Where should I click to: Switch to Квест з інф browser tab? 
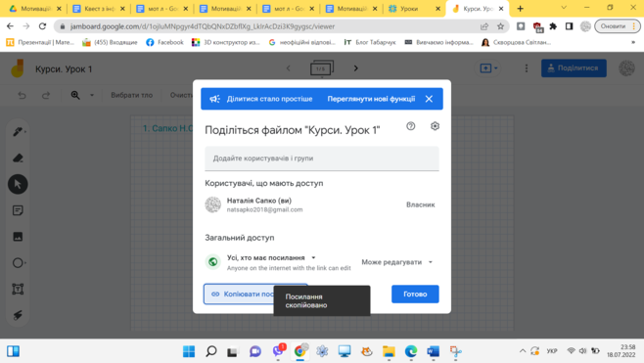tap(99, 8)
